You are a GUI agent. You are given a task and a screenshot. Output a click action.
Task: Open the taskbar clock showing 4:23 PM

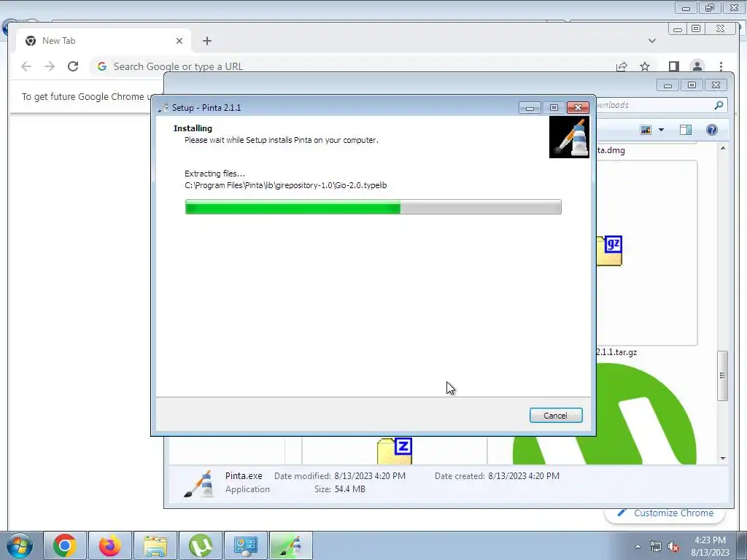click(710, 545)
